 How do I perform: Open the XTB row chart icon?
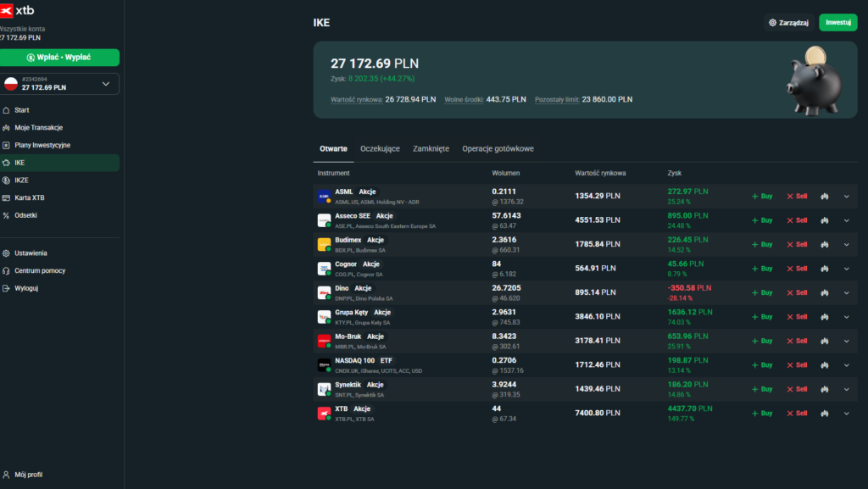(824, 414)
